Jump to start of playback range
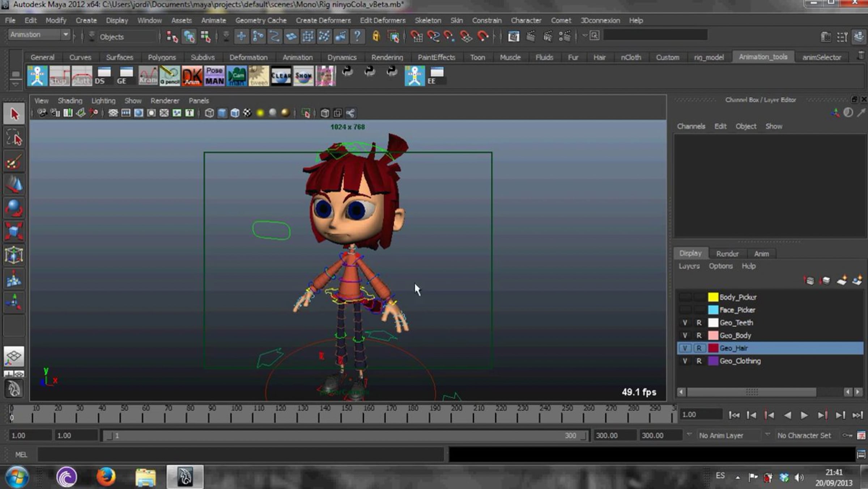The height and width of the screenshot is (489, 868). pyautogui.click(x=734, y=415)
